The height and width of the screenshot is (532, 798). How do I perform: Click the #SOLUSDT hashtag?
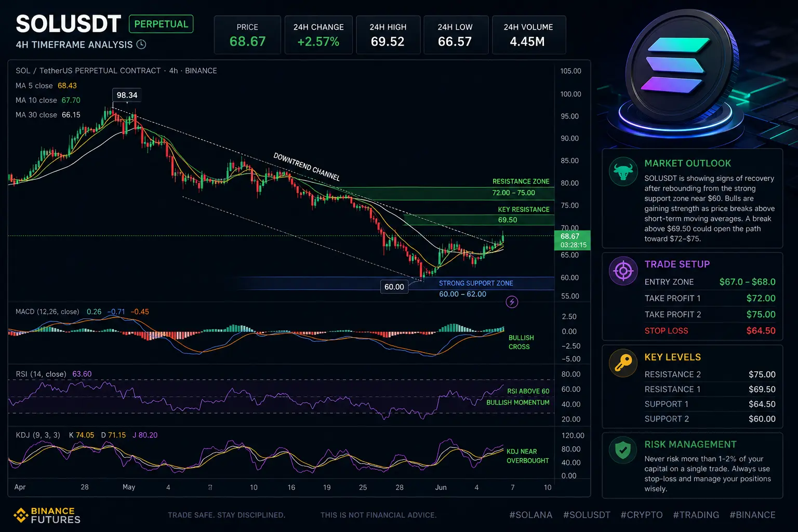point(587,515)
